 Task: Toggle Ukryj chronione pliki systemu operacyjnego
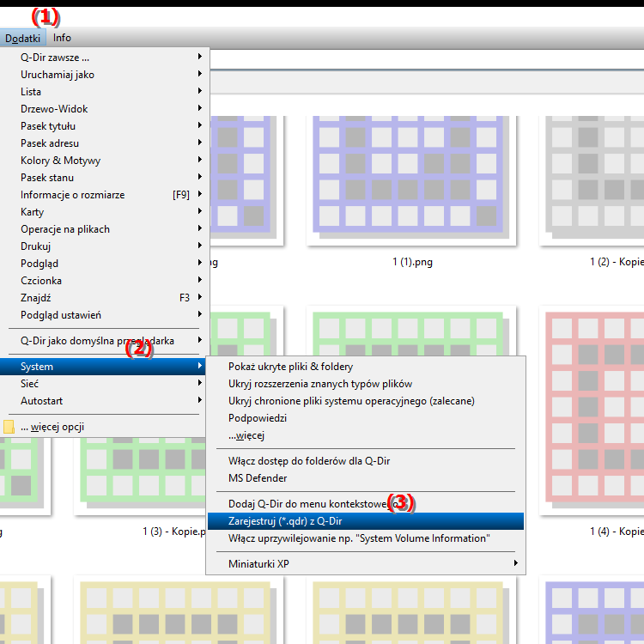pyautogui.click(x=366, y=401)
